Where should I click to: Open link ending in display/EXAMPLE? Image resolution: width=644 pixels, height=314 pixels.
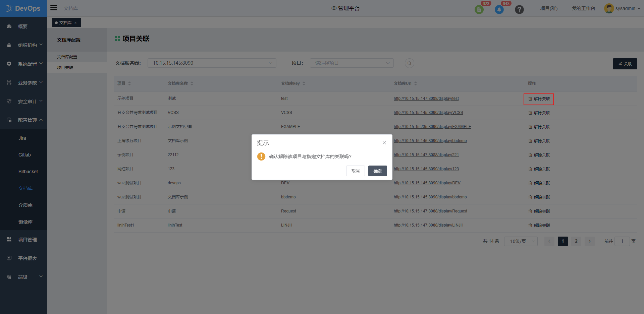tap(432, 127)
